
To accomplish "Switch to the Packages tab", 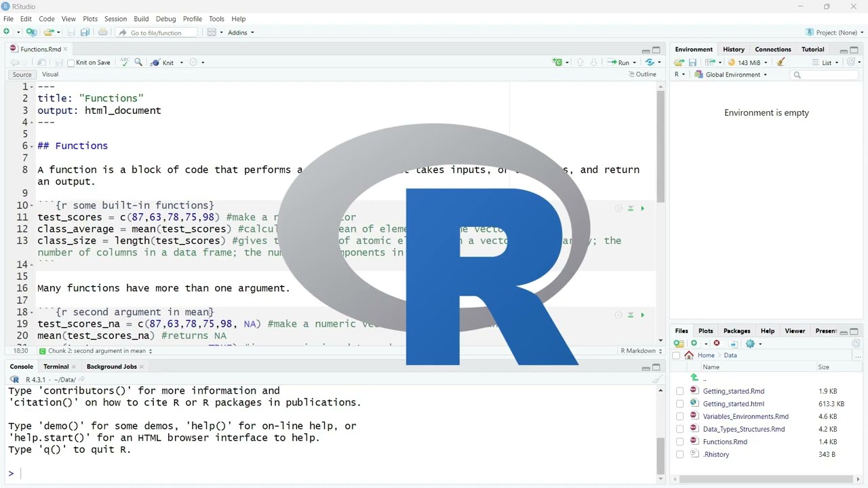I will pyautogui.click(x=736, y=331).
